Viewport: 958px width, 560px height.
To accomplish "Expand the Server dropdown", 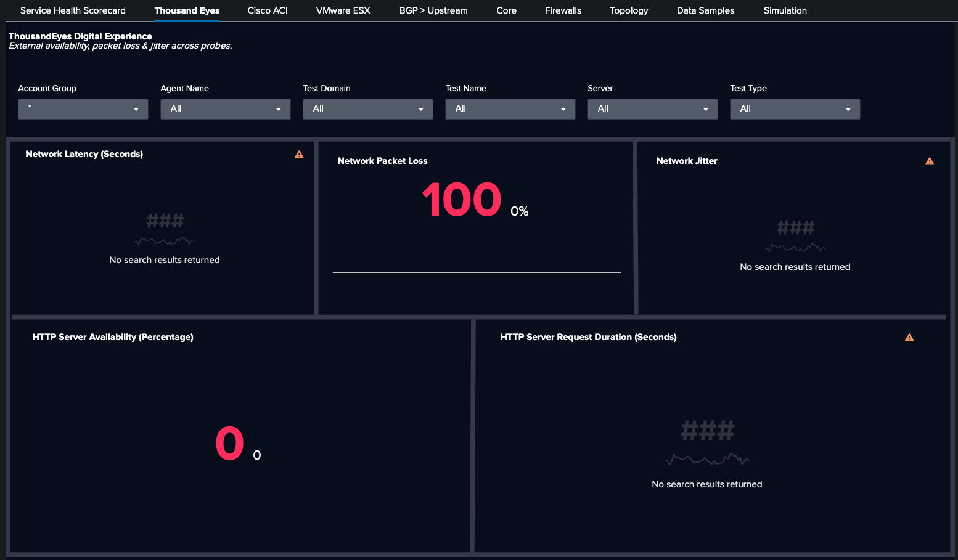I will point(653,109).
